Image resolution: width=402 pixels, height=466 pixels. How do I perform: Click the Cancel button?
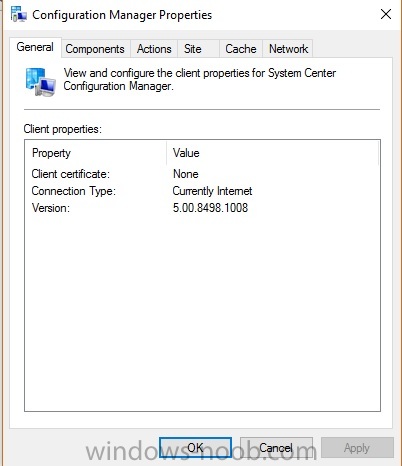[276, 447]
